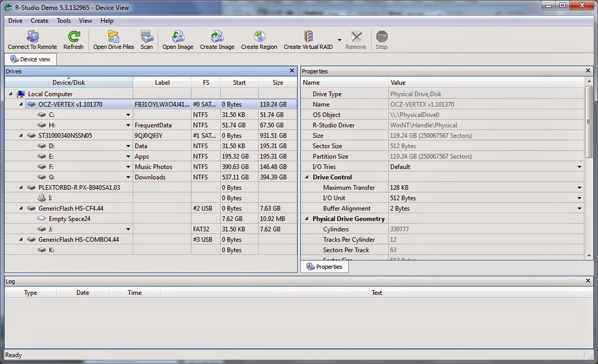
Task: Select the E: Apps partition icon
Action: coord(42,157)
